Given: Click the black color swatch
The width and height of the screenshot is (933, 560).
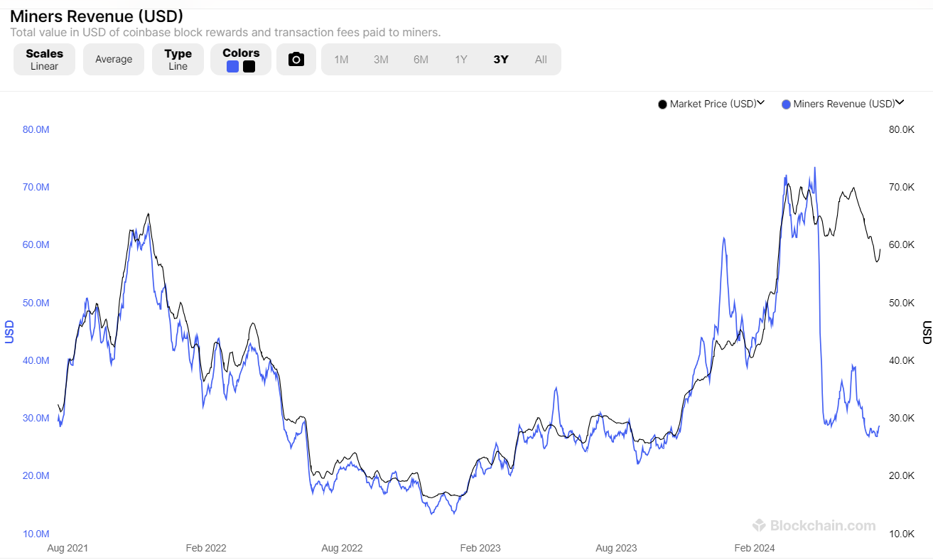Looking at the screenshot, I should click(x=249, y=67).
